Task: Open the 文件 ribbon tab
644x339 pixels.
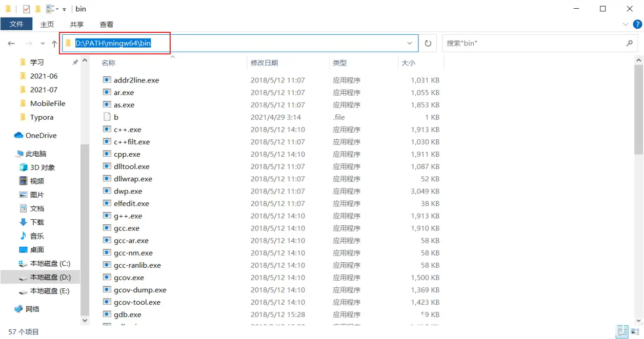Action: pyautogui.click(x=16, y=24)
